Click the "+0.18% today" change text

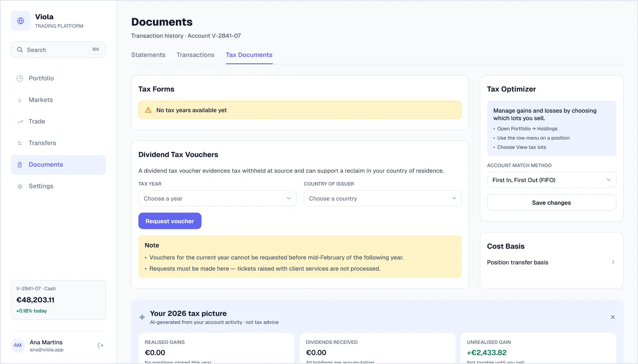(31, 311)
